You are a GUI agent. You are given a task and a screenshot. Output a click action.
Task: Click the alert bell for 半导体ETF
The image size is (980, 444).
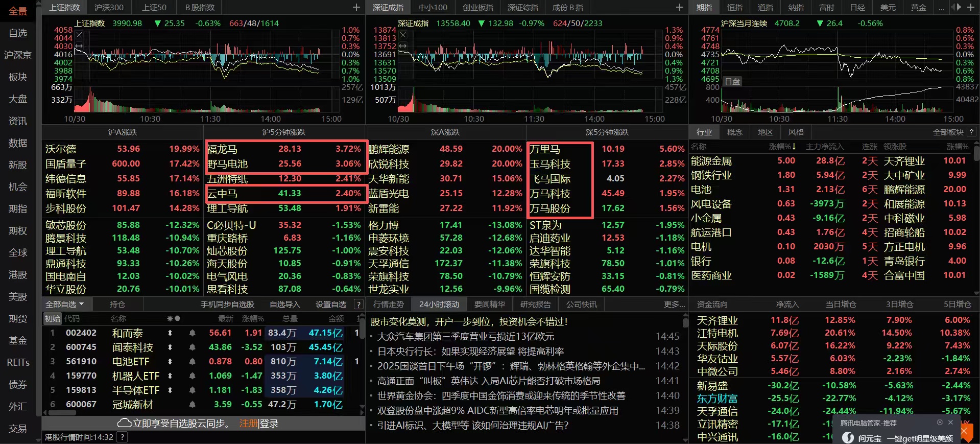pos(192,390)
